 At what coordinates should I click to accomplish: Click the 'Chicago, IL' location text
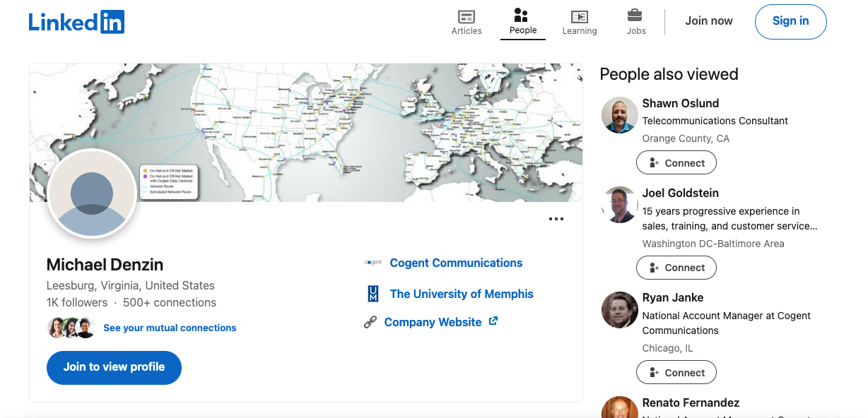coord(668,348)
